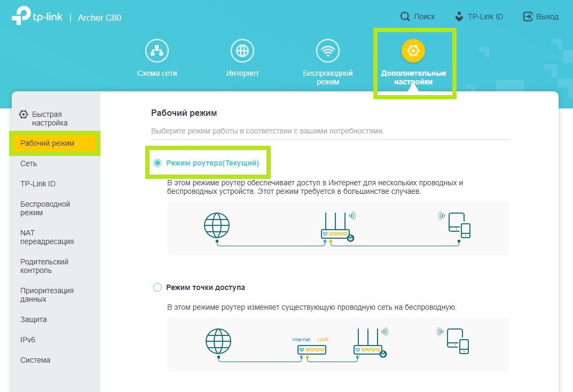Select the Режим роутера radio button
573x392 pixels.
click(158, 163)
